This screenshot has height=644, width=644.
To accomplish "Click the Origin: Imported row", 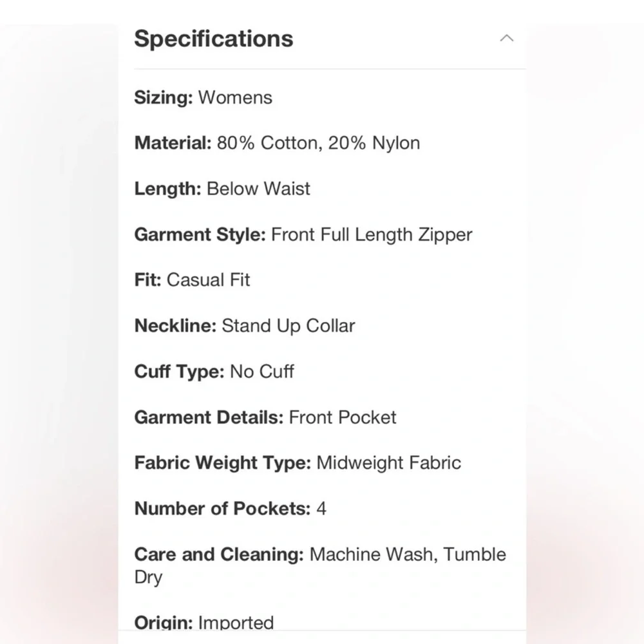I will (204, 623).
